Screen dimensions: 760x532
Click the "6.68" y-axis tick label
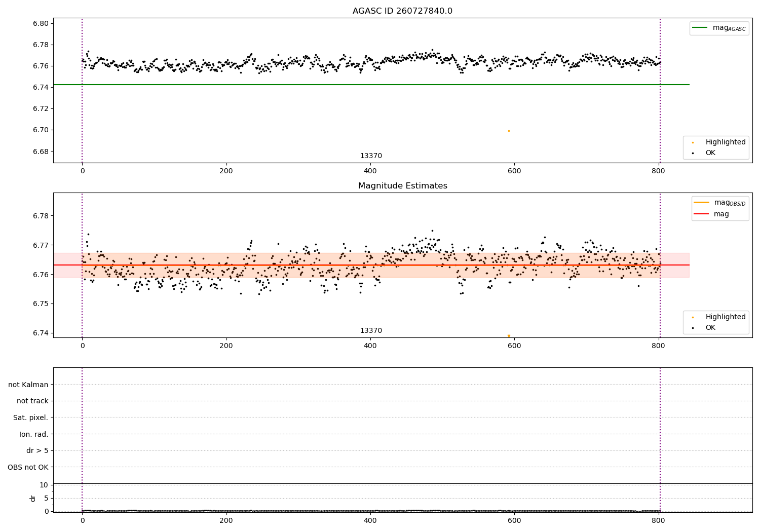(x=41, y=151)
